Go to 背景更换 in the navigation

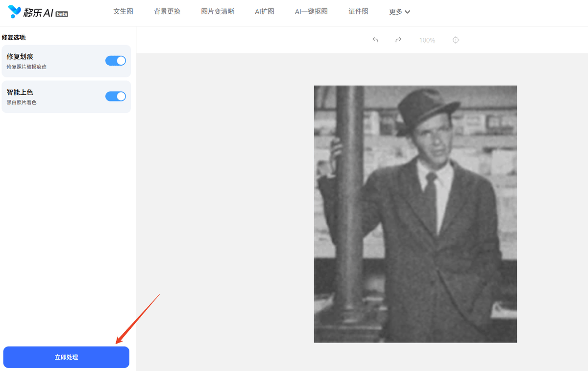click(167, 11)
